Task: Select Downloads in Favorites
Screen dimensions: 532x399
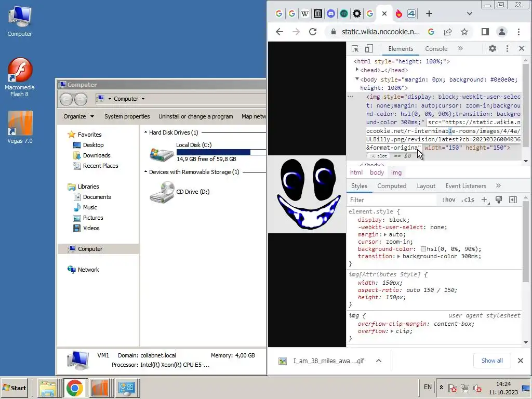Action: click(91, 155)
